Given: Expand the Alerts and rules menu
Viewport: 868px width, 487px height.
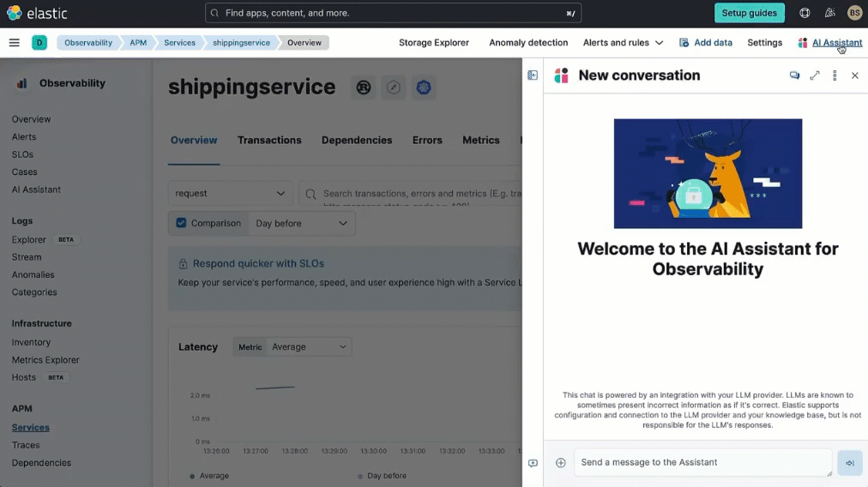Looking at the screenshot, I should click(x=623, y=43).
